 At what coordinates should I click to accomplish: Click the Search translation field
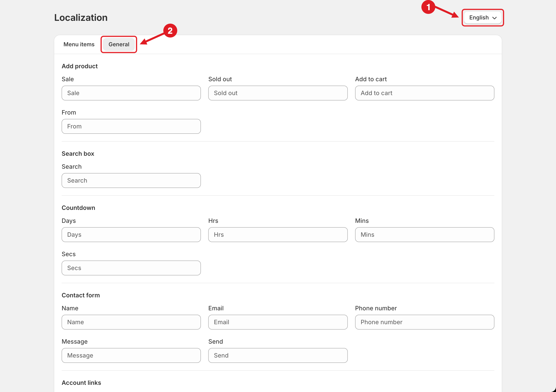[x=131, y=180]
